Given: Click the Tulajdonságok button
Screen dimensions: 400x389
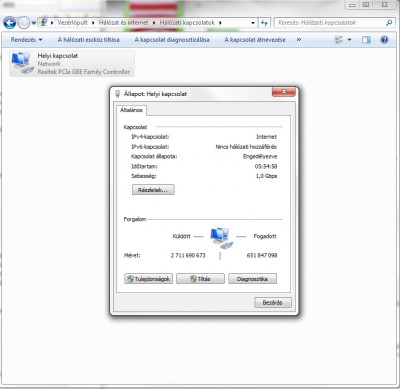Looking at the screenshot, I should 149,279.
